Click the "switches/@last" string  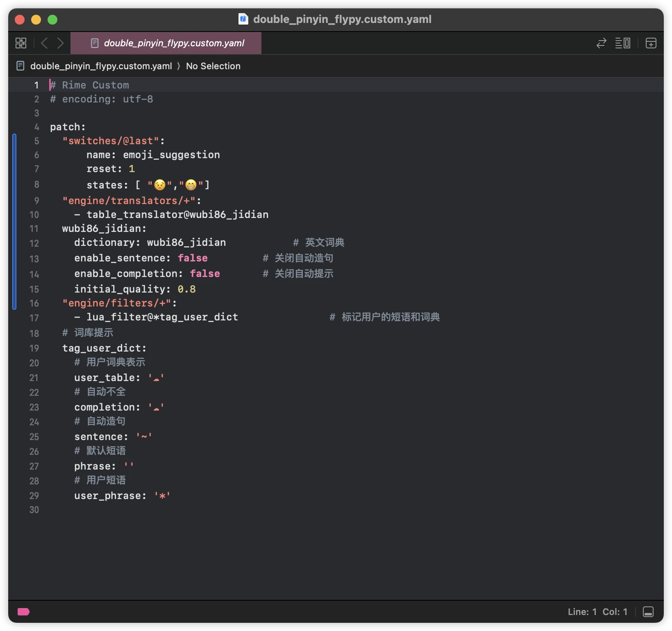pos(111,141)
